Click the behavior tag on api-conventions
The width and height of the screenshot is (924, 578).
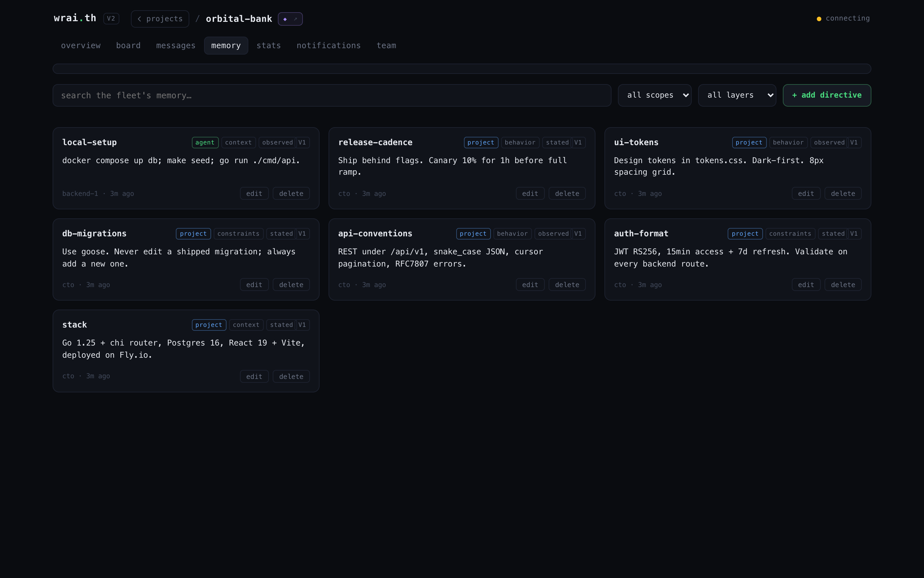pyautogui.click(x=512, y=233)
